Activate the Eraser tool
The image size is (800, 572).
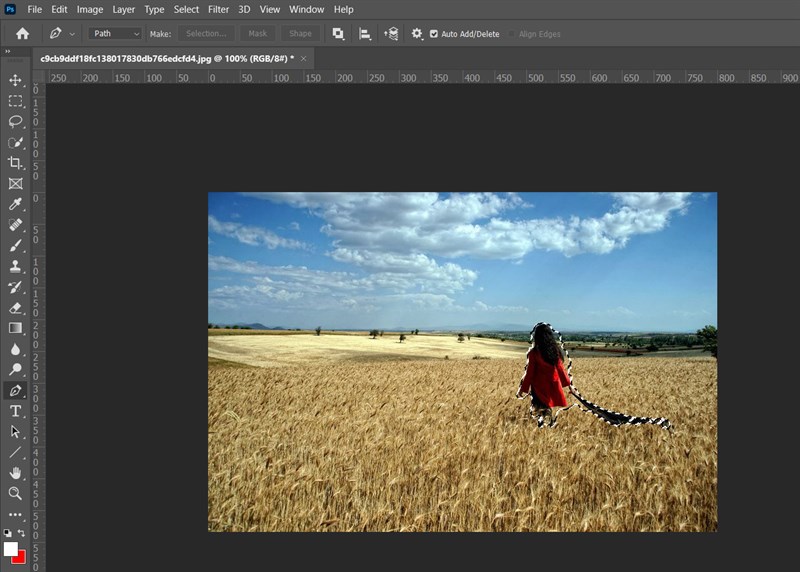[x=15, y=308]
